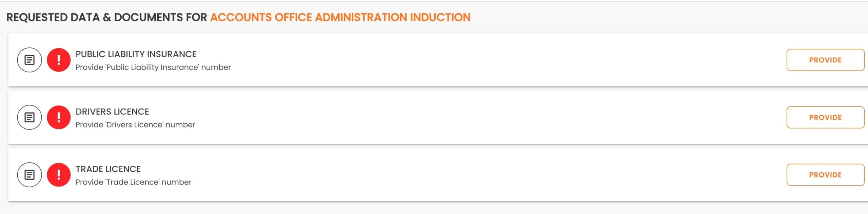Click the Requested Data & Documents heading
This screenshot has width=868, height=214.
tap(106, 17)
